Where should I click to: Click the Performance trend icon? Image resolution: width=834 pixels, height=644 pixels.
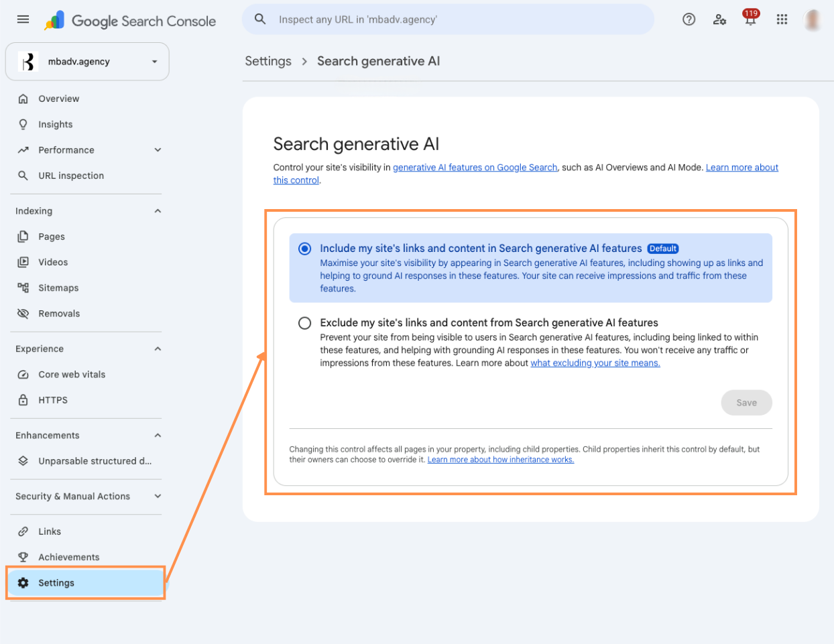23,150
